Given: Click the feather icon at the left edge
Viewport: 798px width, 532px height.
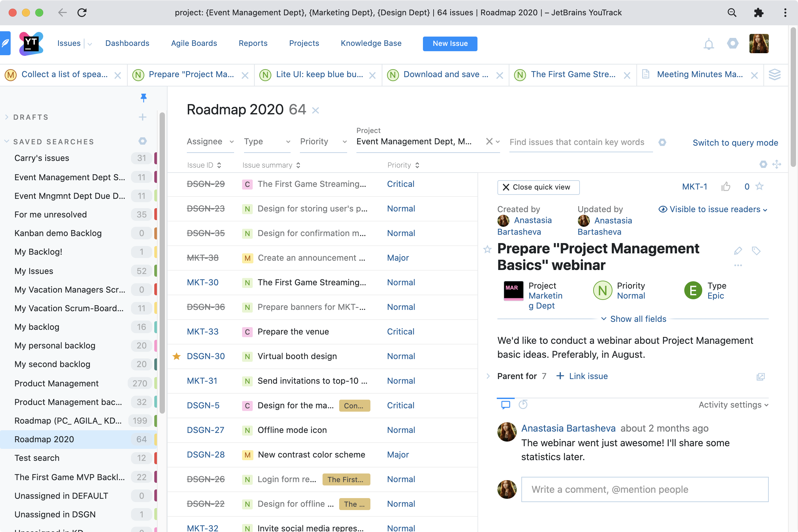Looking at the screenshot, I should tap(5, 44).
